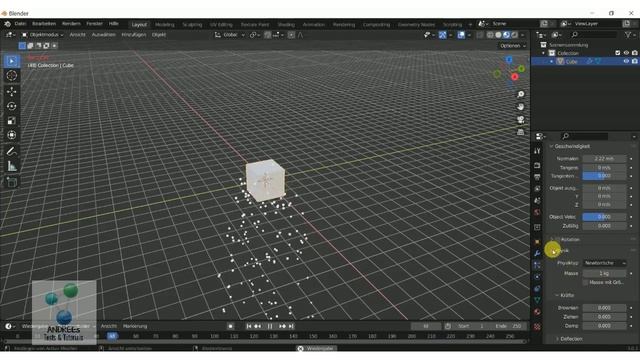The width and height of the screenshot is (640, 360).
Task: Select the Rotate tool
Action: click(11, 106)
